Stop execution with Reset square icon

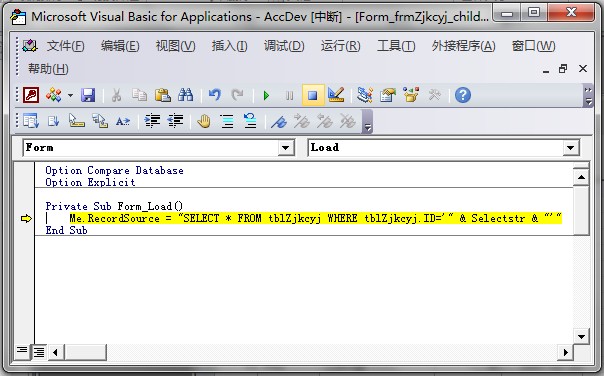click(x=313, y=95)
